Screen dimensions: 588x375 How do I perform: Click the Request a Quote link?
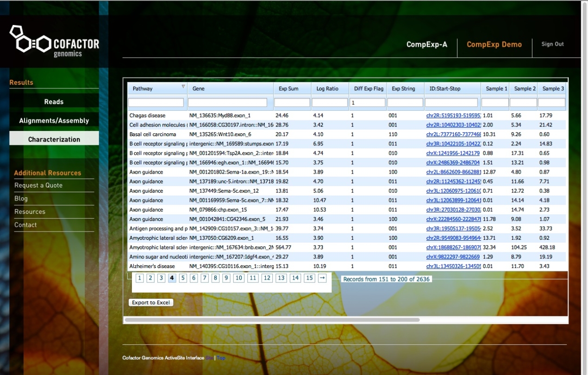click(x=38, y=185)
